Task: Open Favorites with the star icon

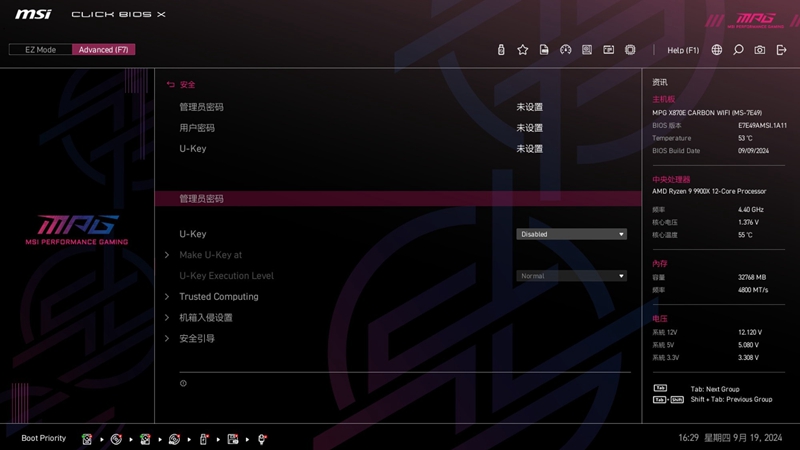Action: [x=522, y=50]
